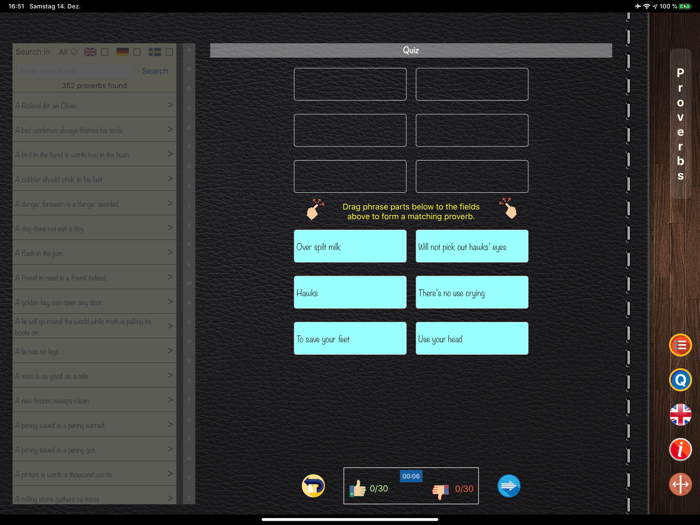Expand 'A dog does not eat a dog'
Screen dimensions: 700x525
click(x=94, y=228)
